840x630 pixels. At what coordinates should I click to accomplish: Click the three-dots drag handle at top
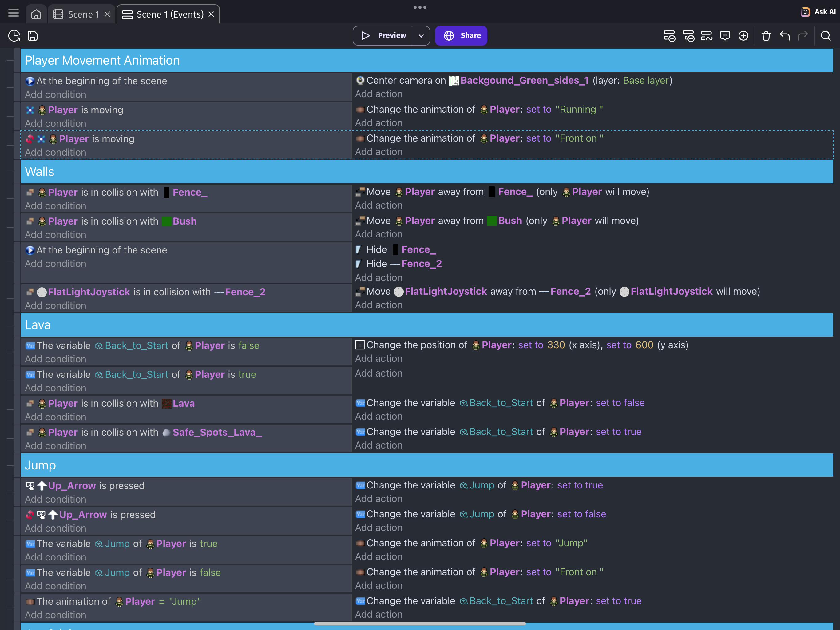420,7
